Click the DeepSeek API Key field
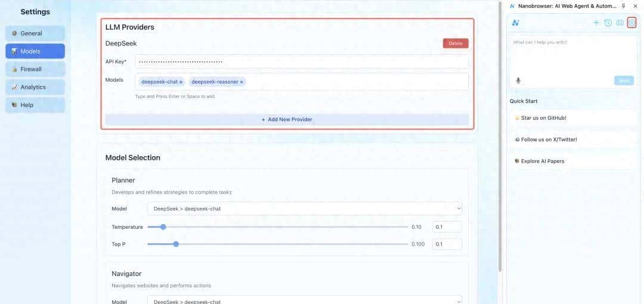 coord(302,61)
